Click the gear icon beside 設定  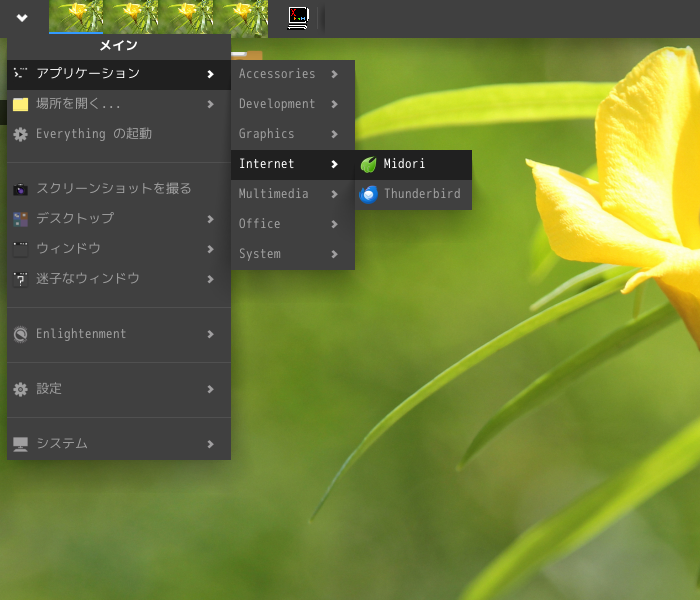(21, 389)
